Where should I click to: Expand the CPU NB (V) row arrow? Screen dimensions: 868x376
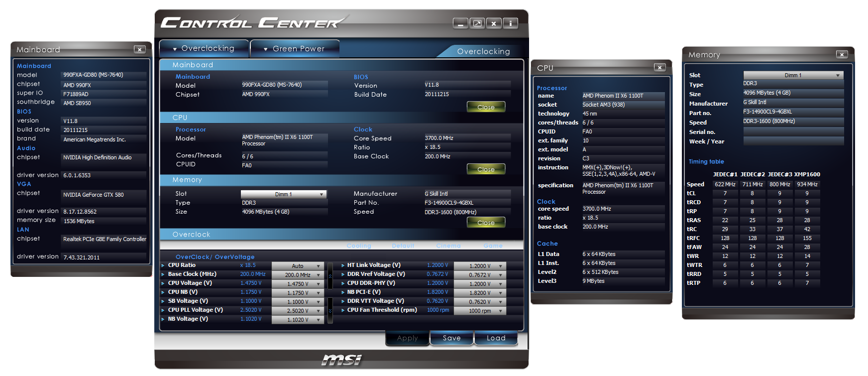[x=163, y=292]
